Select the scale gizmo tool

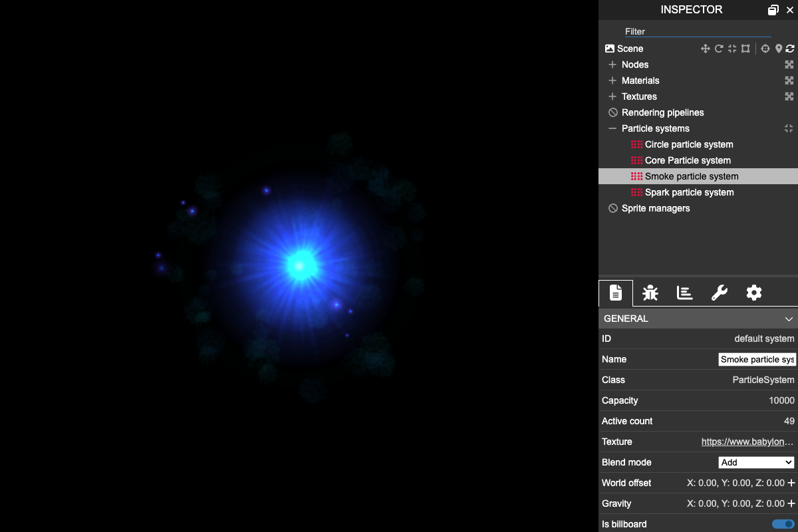pyautogui.click(x=731, y=48)
